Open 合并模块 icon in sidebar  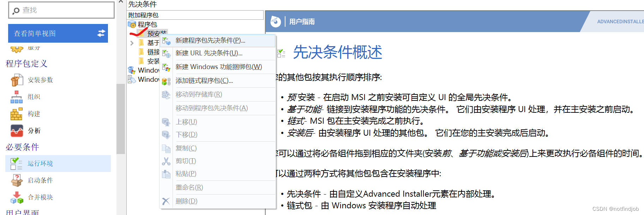click(x=17, y=197)
